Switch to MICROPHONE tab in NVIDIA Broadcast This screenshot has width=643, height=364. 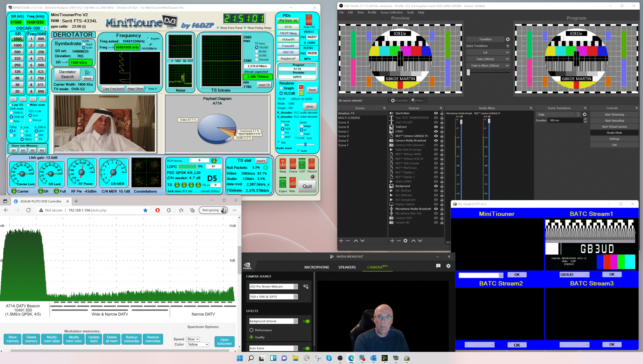point(316,267)
